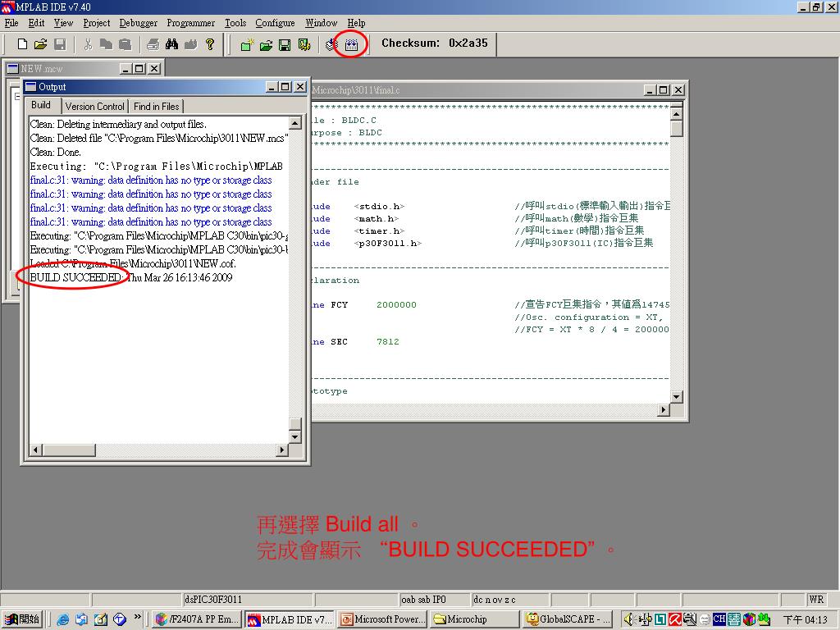Open the Programmer menu

(190, 22)
